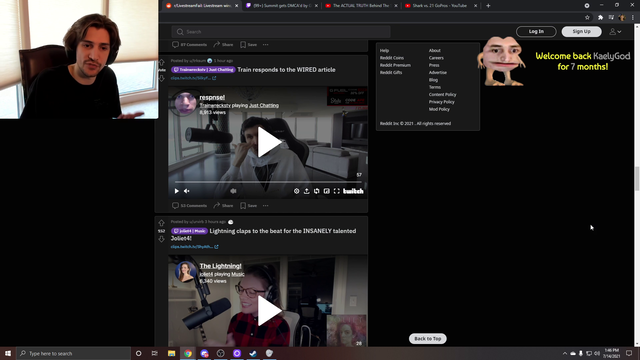Click the small play button in the Twitch player bar
The image size is (640, 360).
(x=176, y=191)
